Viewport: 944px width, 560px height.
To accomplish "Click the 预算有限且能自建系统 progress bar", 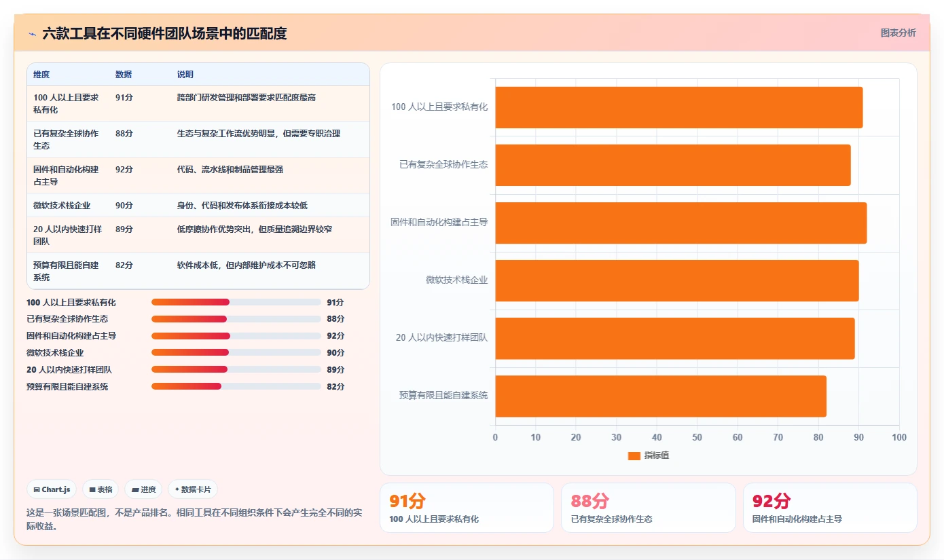I will pos(236,386).
